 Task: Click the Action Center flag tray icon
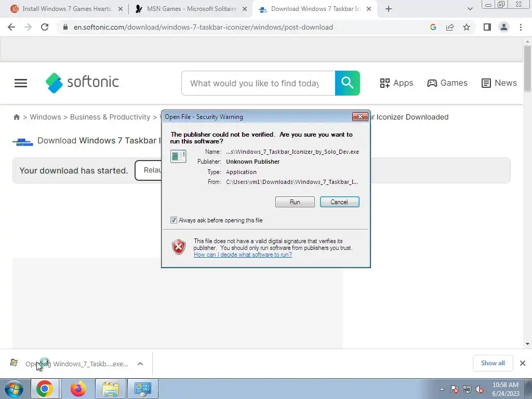pos(455,390)
